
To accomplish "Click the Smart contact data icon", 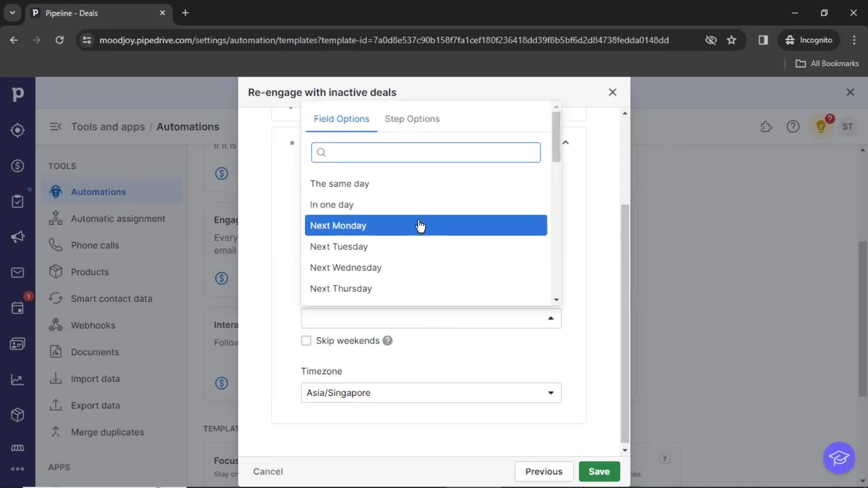I will click(56, 299).
